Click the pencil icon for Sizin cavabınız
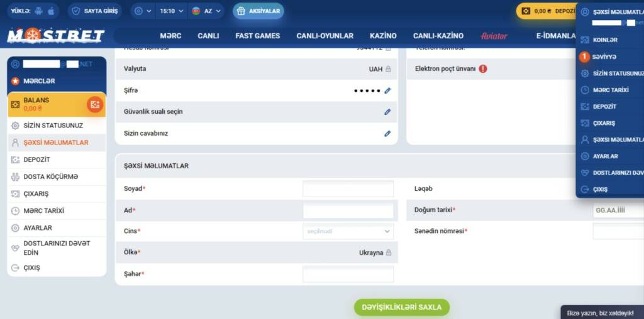644x319 pixels. [387, 133]
